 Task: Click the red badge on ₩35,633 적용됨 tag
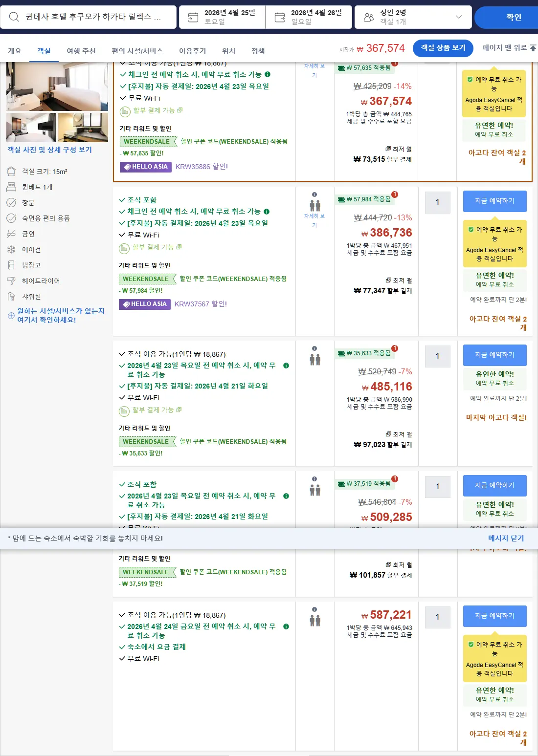point(395,348)
